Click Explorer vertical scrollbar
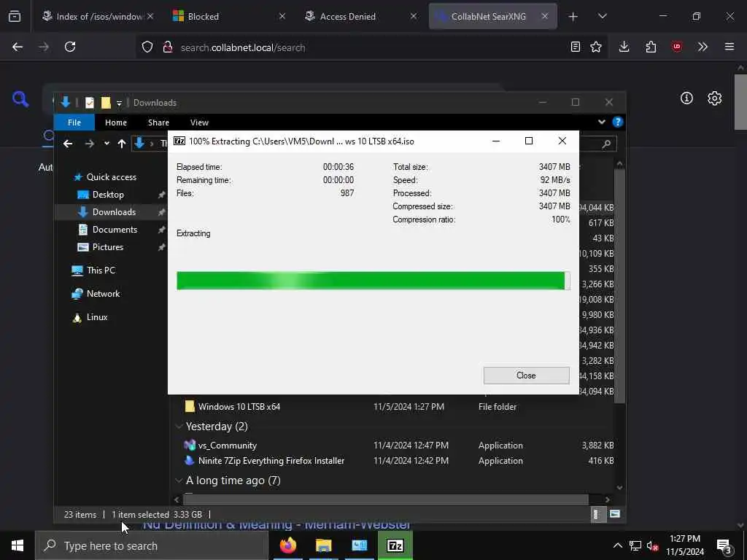Screen dimensions: 747x560 point(619,286)
